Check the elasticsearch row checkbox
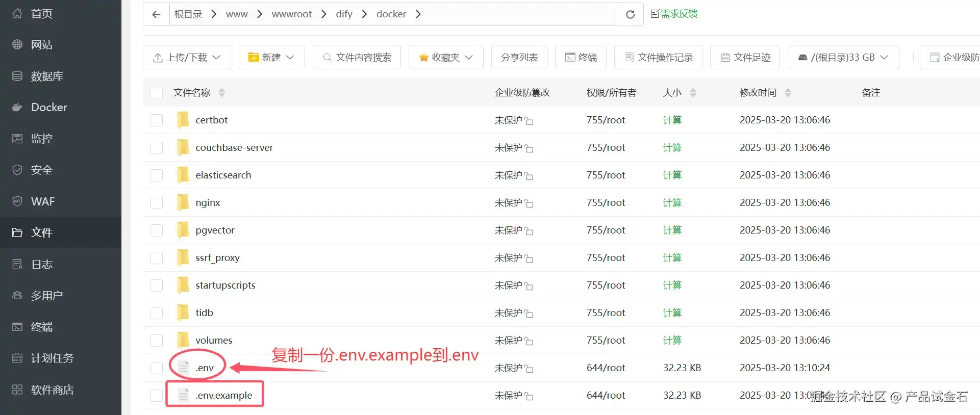The width and height of the screenshot is (980, 415). (x=157, y=175)
